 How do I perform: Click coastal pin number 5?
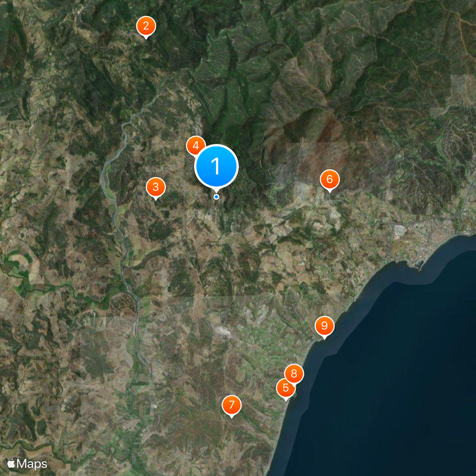point(286,387)
